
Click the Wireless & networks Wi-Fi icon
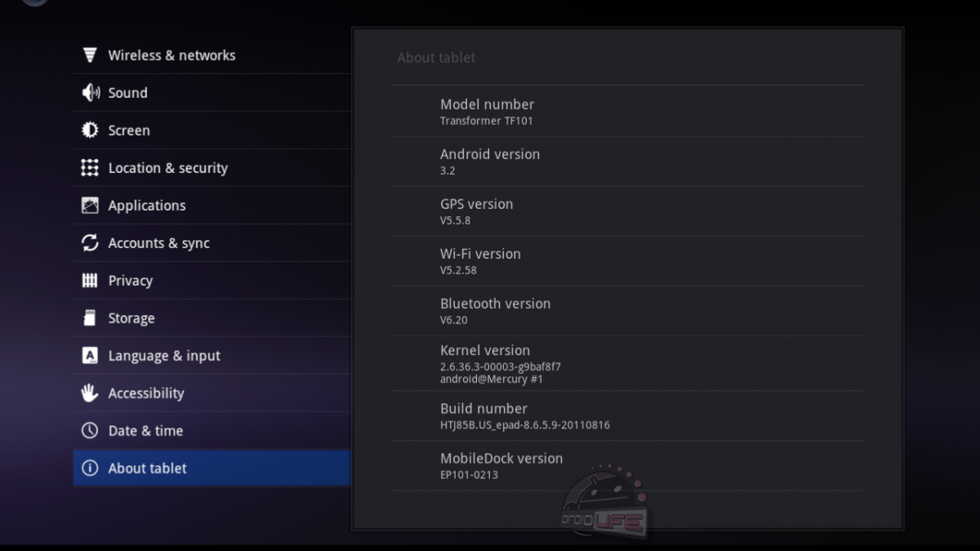coord(90,56)
